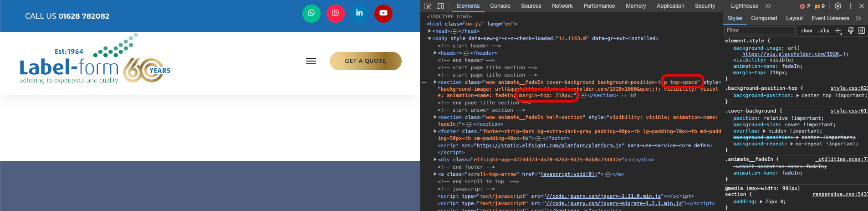Expand the footer element node
Viewport: 868px width, 211px height.
click(x=435, y=131)
